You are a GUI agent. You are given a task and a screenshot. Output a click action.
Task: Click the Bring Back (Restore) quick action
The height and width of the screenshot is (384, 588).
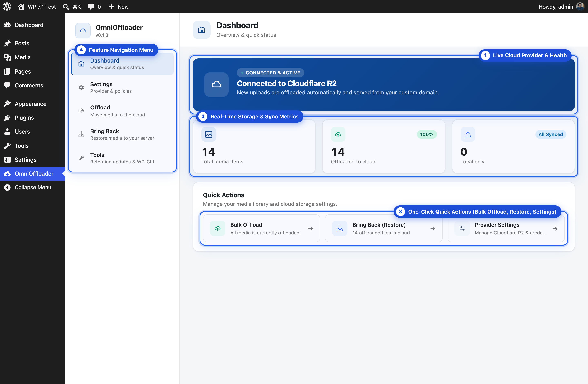tap(384, 229)
